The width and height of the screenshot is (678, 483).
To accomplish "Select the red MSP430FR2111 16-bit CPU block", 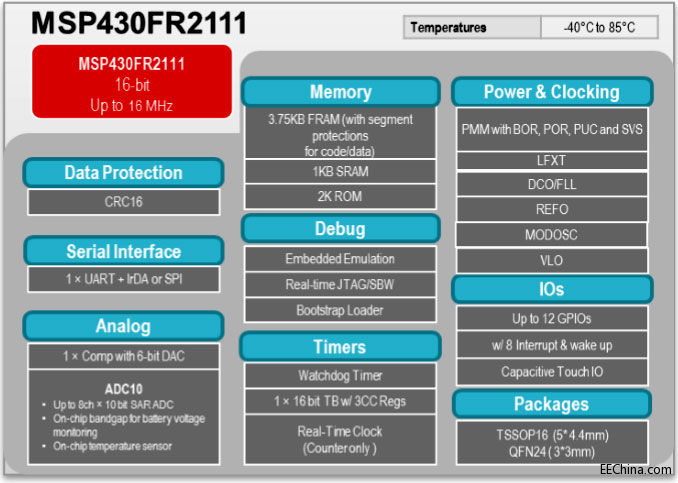I will [x=132, y=81].
